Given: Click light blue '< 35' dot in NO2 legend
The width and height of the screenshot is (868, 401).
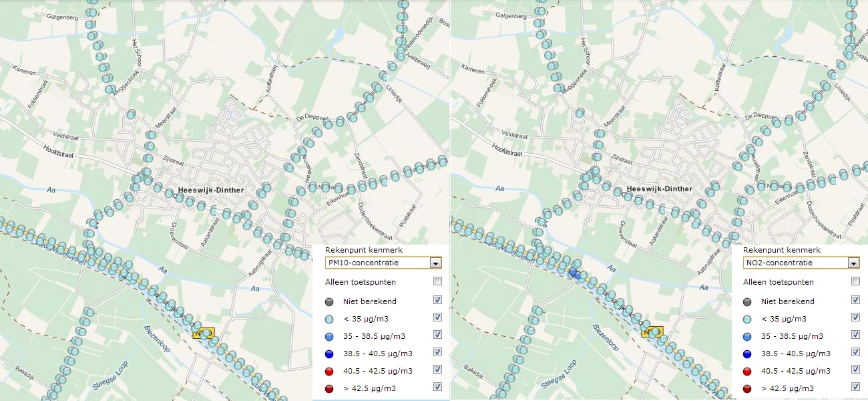Looking at the screenshot, I should coord(748,319).
